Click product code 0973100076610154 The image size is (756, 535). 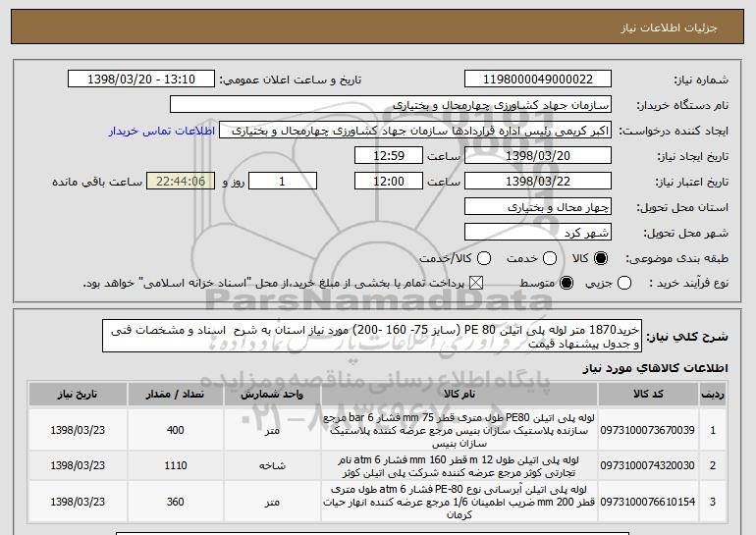click(648, 502)
